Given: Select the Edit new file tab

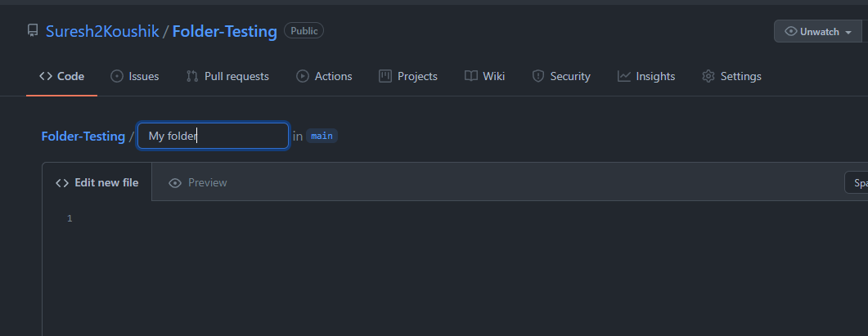Looking at the screenshot, I should tap(97, 182).
